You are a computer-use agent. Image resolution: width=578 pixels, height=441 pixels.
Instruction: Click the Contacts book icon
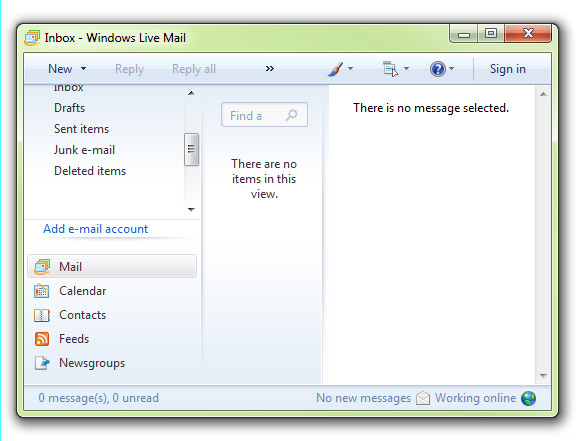[x=42, y=315]
